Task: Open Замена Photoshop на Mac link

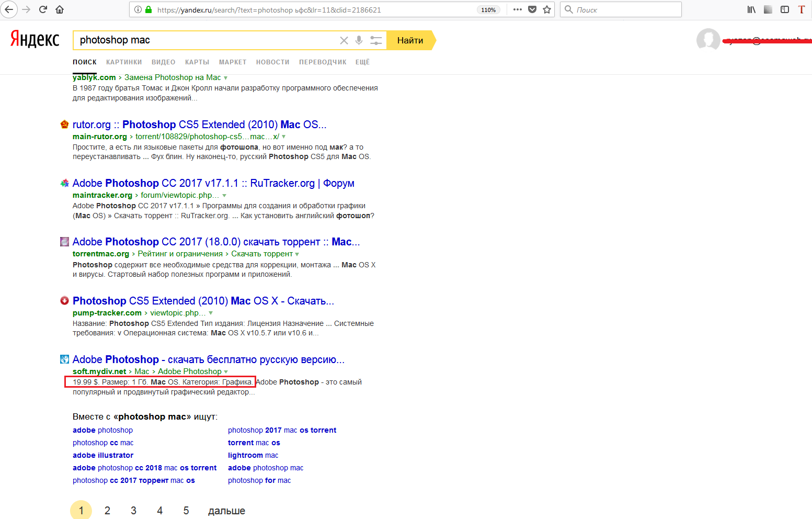Action: (x=173, y=77)
